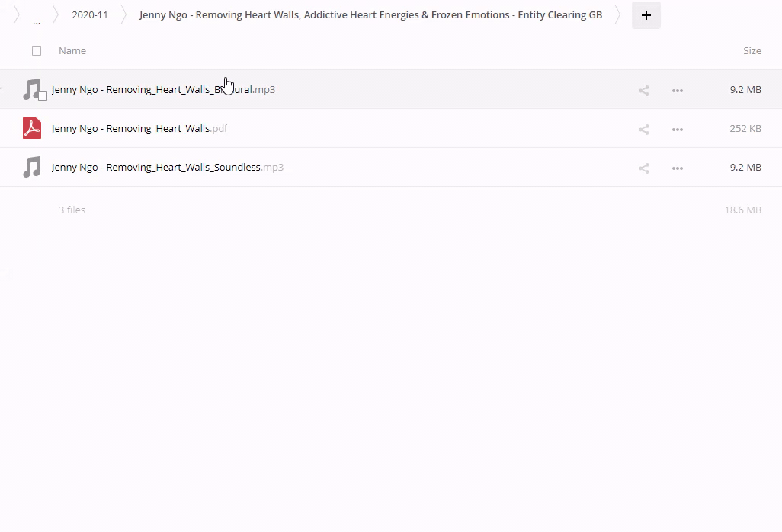Toggle the select all files checkbox
This screenshot has width=782, height=532.
pos(37,51)
